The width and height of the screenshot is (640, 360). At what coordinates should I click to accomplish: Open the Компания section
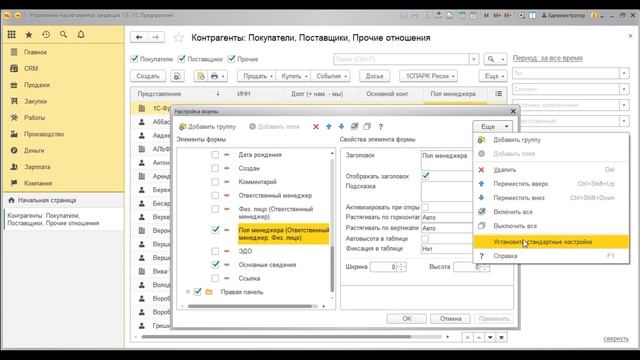pos(38,183)
